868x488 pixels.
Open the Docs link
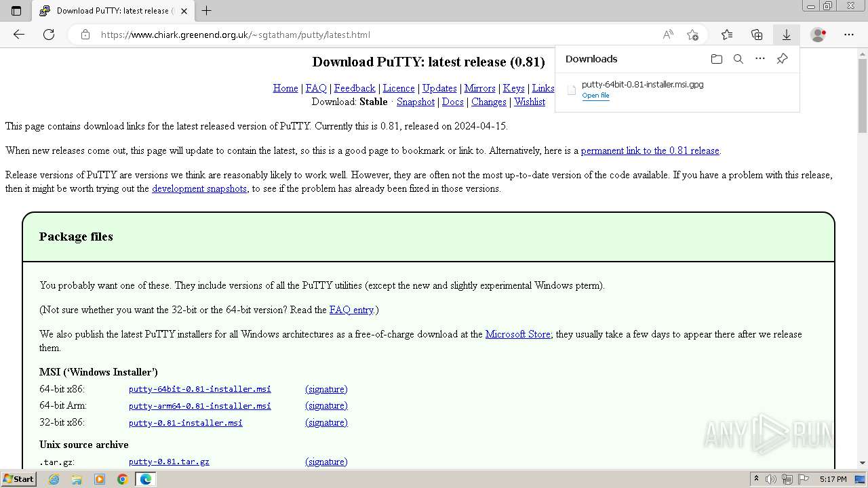tap(453, 102)
